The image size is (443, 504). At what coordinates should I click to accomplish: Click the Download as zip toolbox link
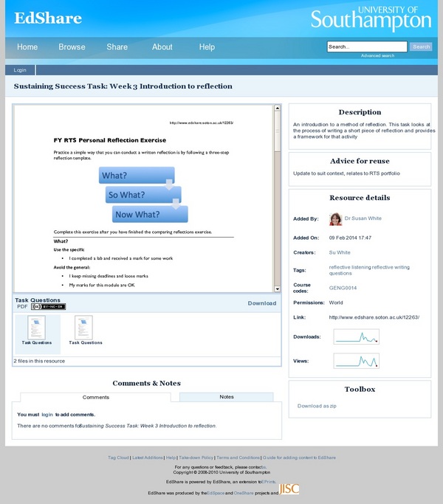(317, 406)
